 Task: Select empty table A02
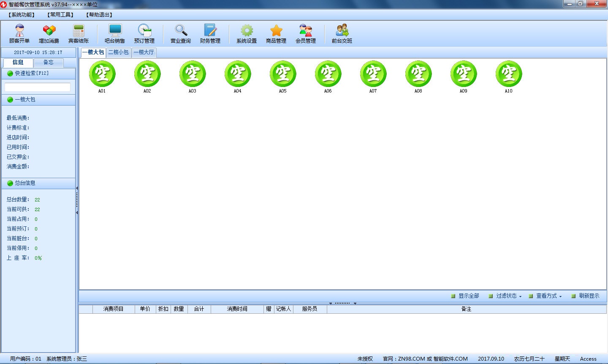coord(147,77)
